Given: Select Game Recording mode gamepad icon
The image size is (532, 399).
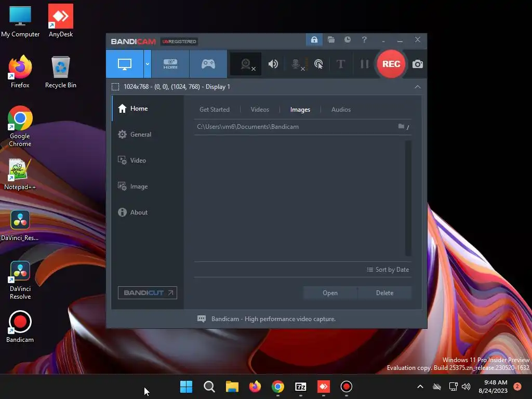Looking at the screenshot, I should [208, 64].
